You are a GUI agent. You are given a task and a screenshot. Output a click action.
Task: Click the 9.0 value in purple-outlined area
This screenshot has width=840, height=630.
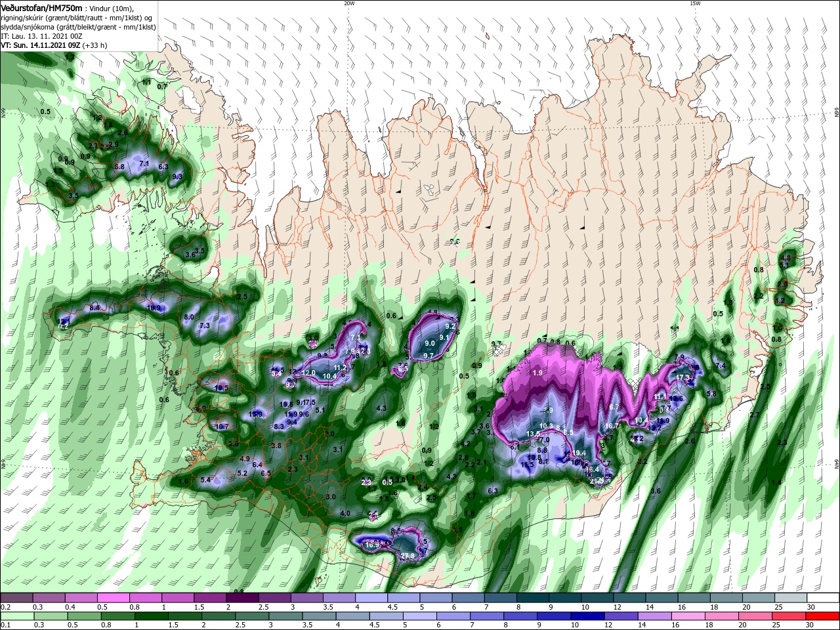pyautogui.click(x=430, y=343)
